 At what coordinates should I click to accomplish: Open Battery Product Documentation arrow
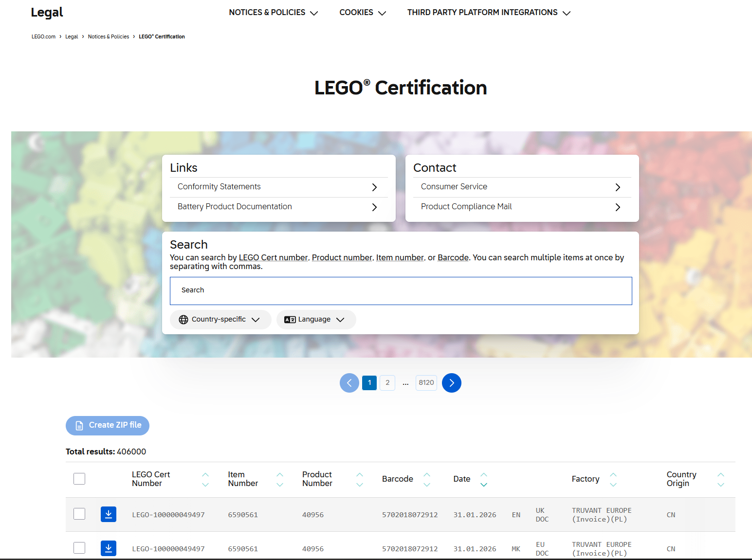point(374,207)
